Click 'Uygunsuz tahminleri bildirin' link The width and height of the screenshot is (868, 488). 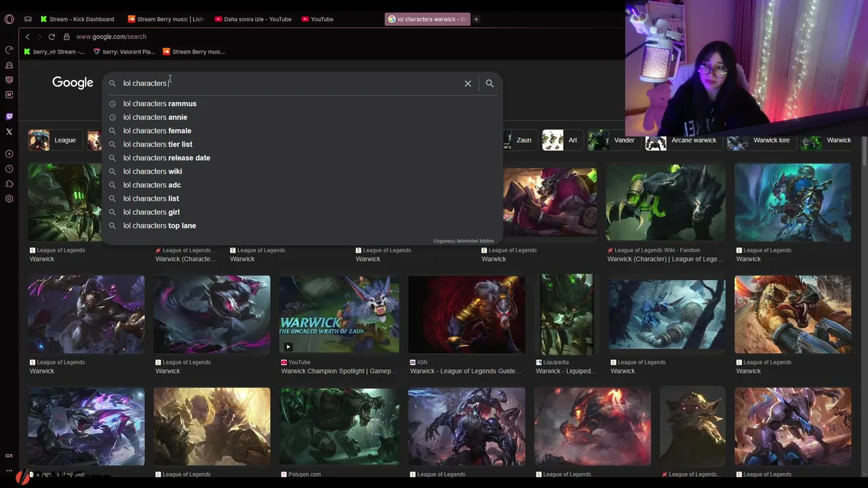tap(464, 241)
